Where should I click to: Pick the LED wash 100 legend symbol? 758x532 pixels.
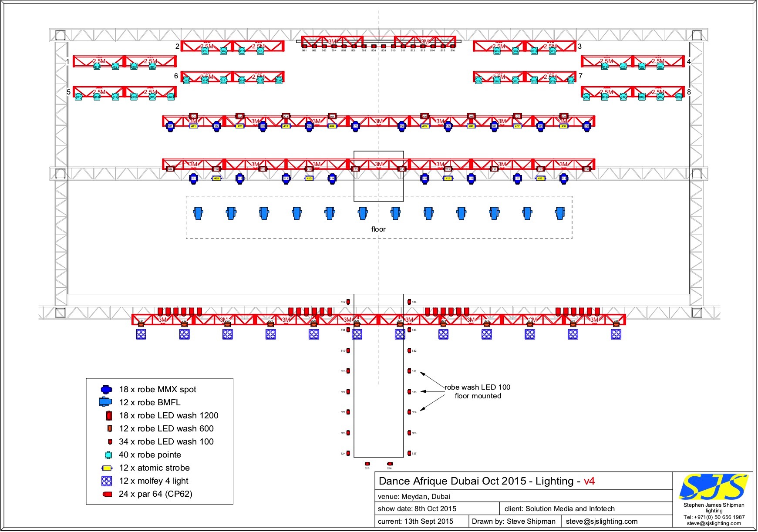[110, 441]
